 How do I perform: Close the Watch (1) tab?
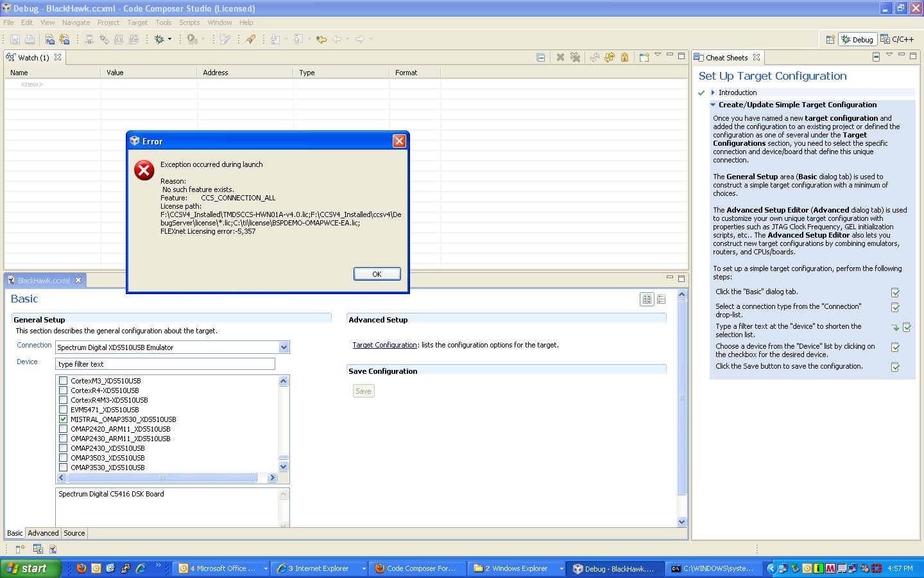click(58, 57)
